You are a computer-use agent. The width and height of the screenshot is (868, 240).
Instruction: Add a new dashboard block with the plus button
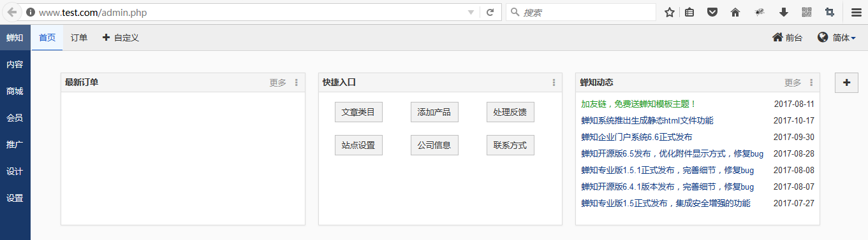coord(846,83)
